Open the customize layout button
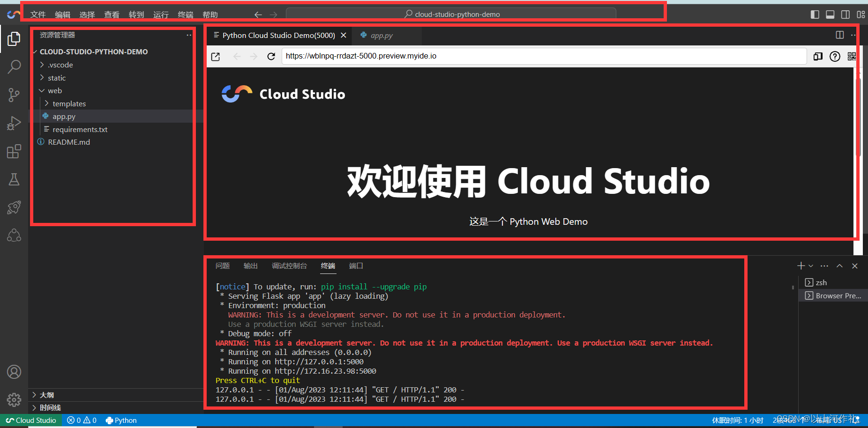 tap(861, 15)
